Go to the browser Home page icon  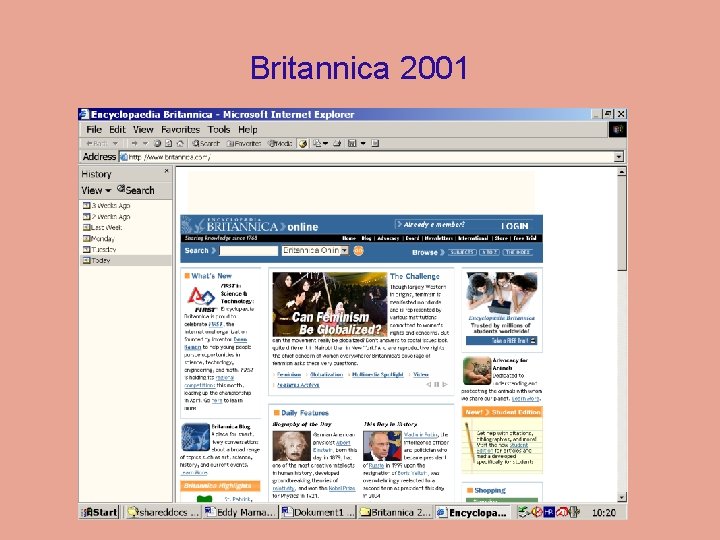[180, 143]
